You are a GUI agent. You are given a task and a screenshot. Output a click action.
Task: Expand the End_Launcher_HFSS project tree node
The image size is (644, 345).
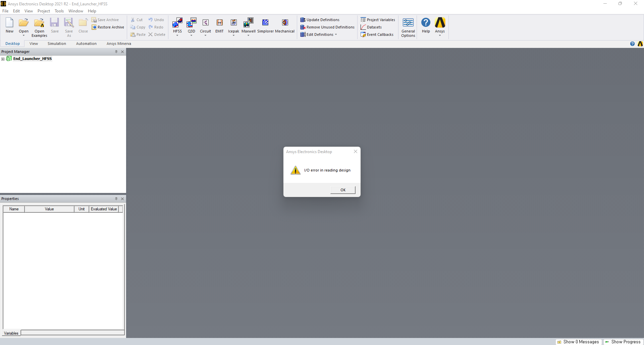[3, 59]
